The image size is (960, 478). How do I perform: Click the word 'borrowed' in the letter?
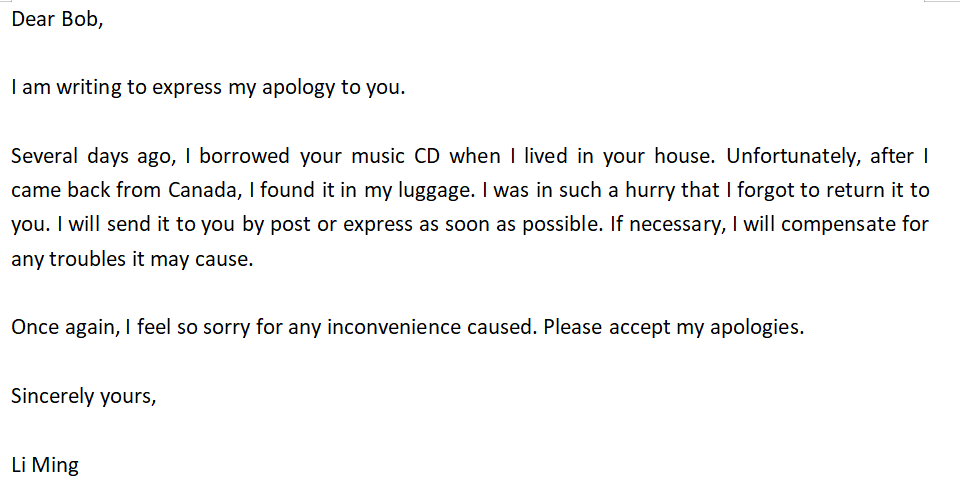(x=244, y=156)
